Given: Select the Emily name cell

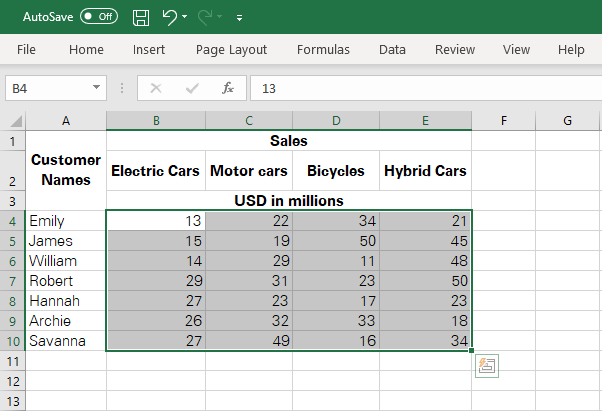Looking at the screenshot, I should (x=66, y=221).
